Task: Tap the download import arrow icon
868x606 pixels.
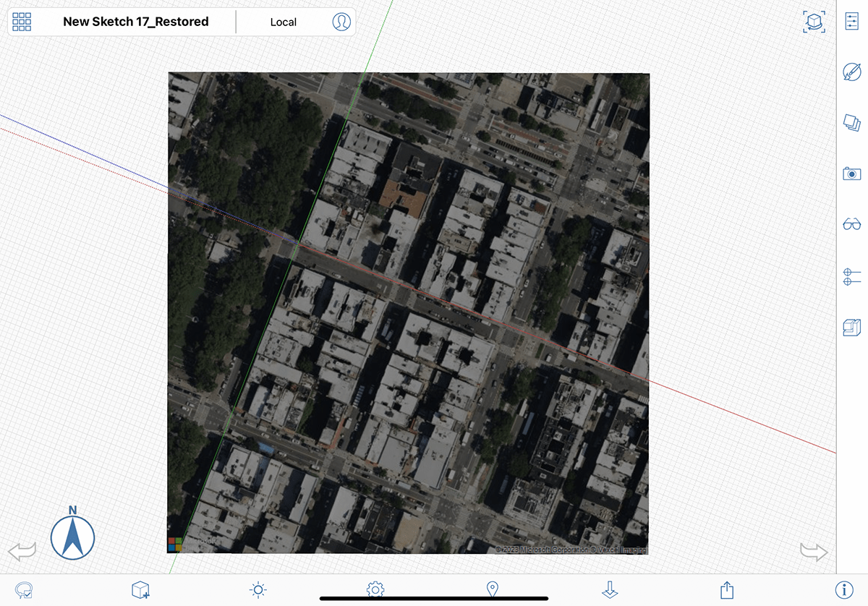Action: coord(610,590)
